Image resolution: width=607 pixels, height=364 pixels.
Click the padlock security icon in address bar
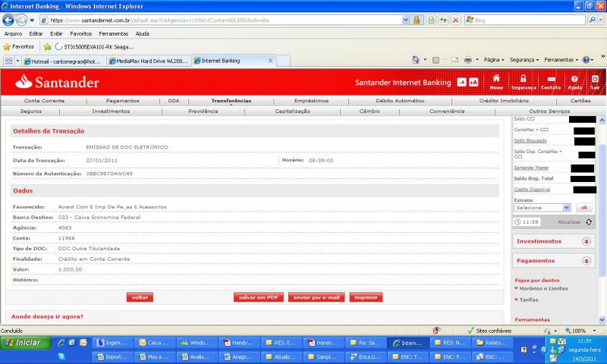pos(417,20)
